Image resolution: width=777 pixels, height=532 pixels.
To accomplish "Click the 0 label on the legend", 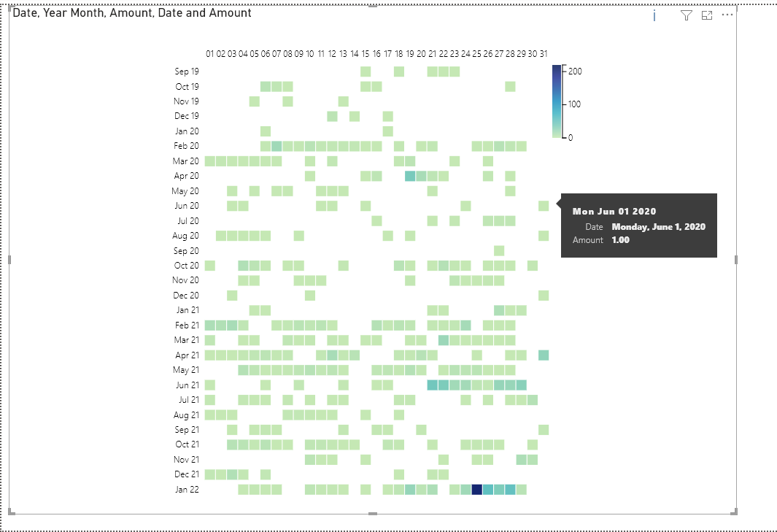I will pos(571,136).
